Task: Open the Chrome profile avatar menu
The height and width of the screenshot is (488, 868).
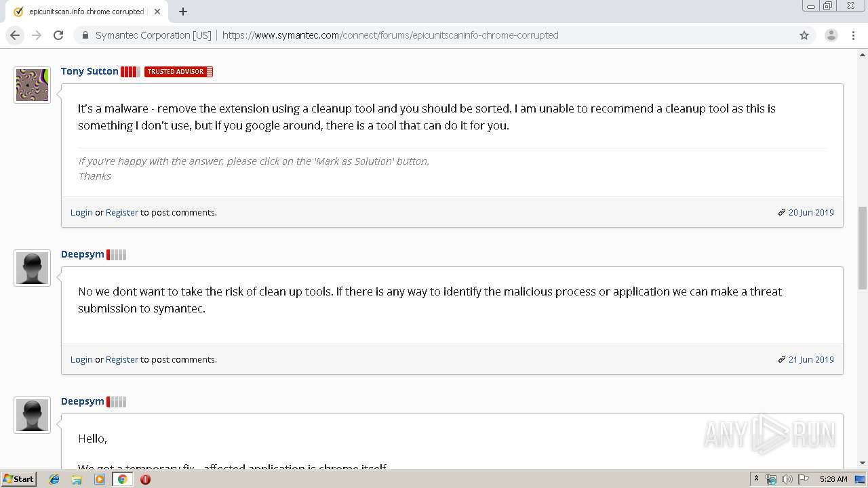Action: (x=831, y=35)
